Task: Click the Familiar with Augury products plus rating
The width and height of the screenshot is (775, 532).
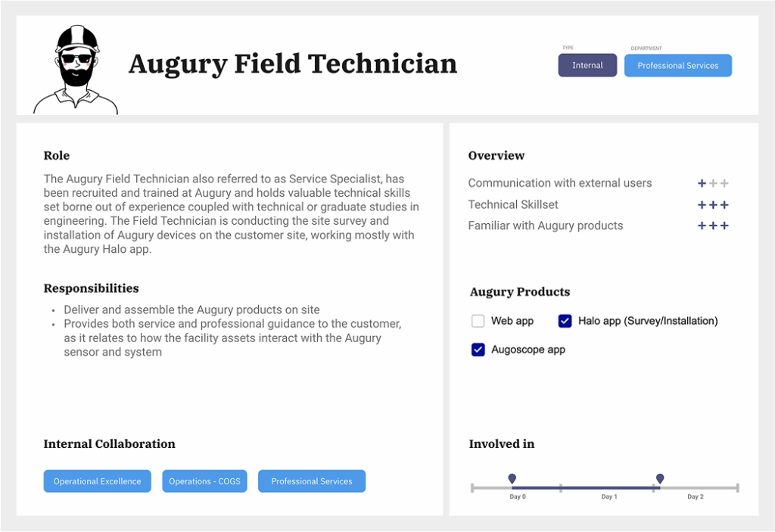Action: (x=713, y=226)
